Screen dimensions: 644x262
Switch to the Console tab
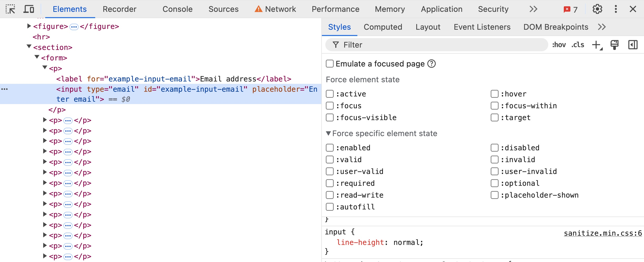tap(177, 9)
